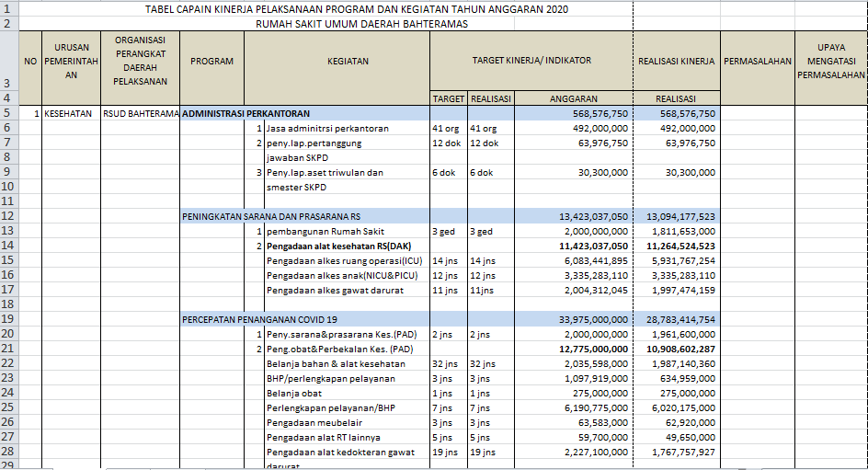868x470 pixels.
Task: Select the ANGGARAN subheader cell
Action: click(574, 98)
